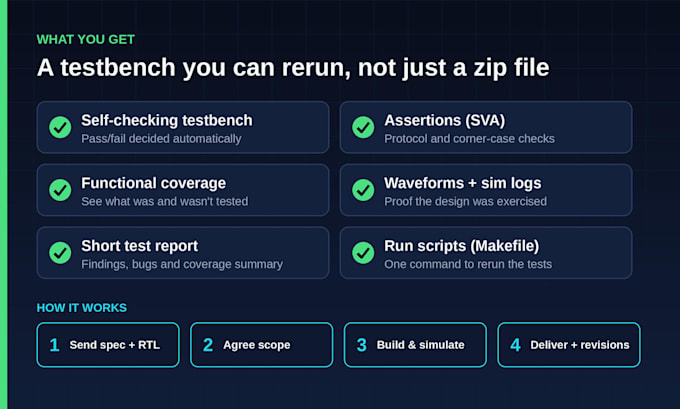Click 'Pass/fail decided automatically' text
Screen dimensions: 680x409
point(161,139)
